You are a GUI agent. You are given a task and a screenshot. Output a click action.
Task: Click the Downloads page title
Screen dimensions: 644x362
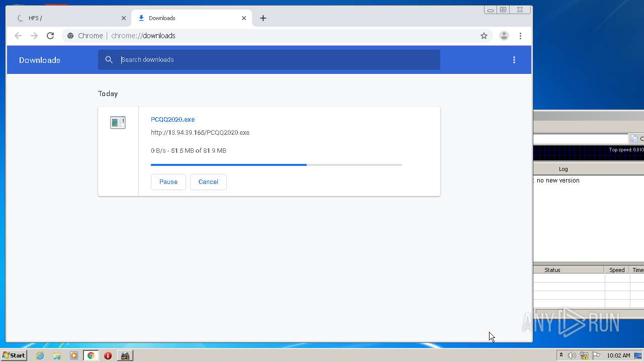[40, 60]
